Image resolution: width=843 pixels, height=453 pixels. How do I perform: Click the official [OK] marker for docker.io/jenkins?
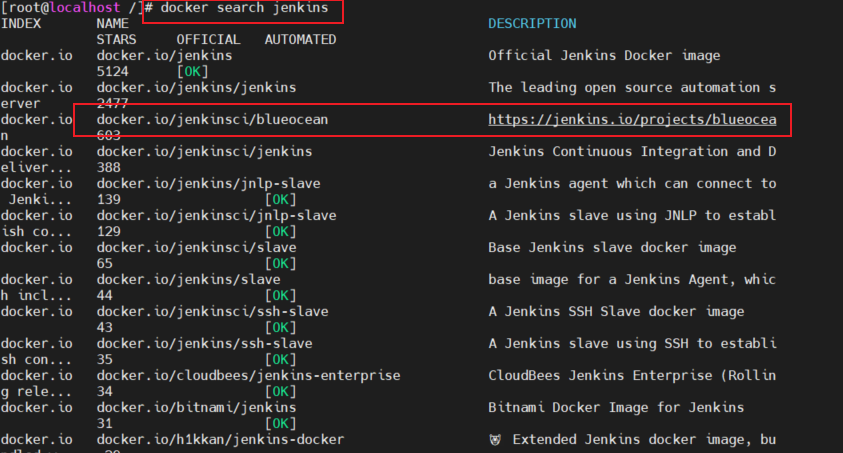point(192,71)
